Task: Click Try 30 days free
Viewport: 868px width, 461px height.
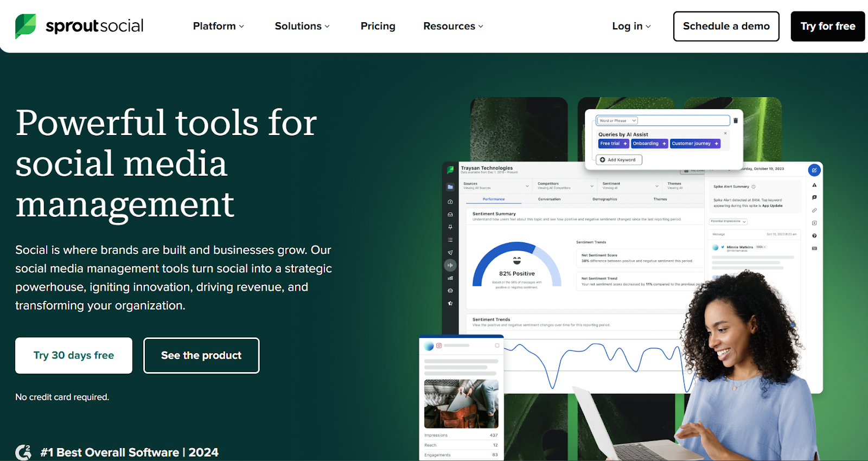Action: [74, 355]
